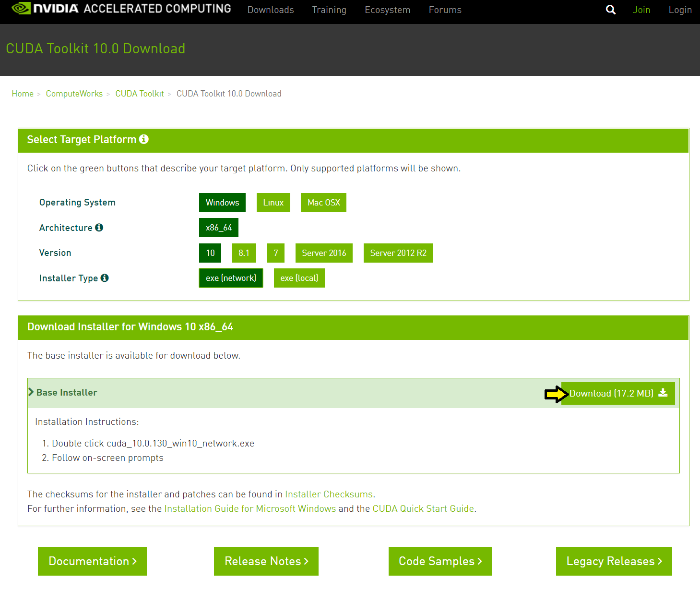
Task: Select Mac OSX operating system
Action: 323,203
